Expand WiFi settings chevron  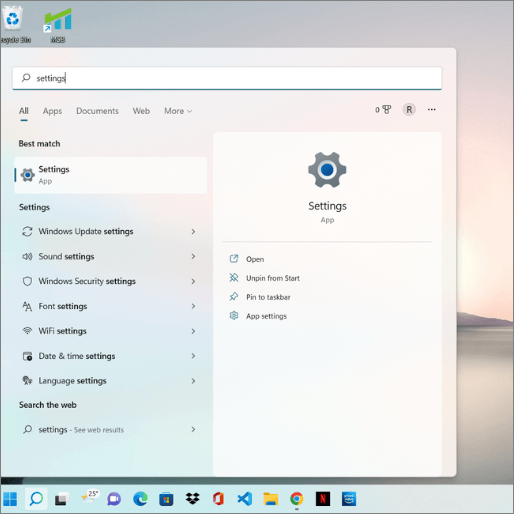point(193,331)
